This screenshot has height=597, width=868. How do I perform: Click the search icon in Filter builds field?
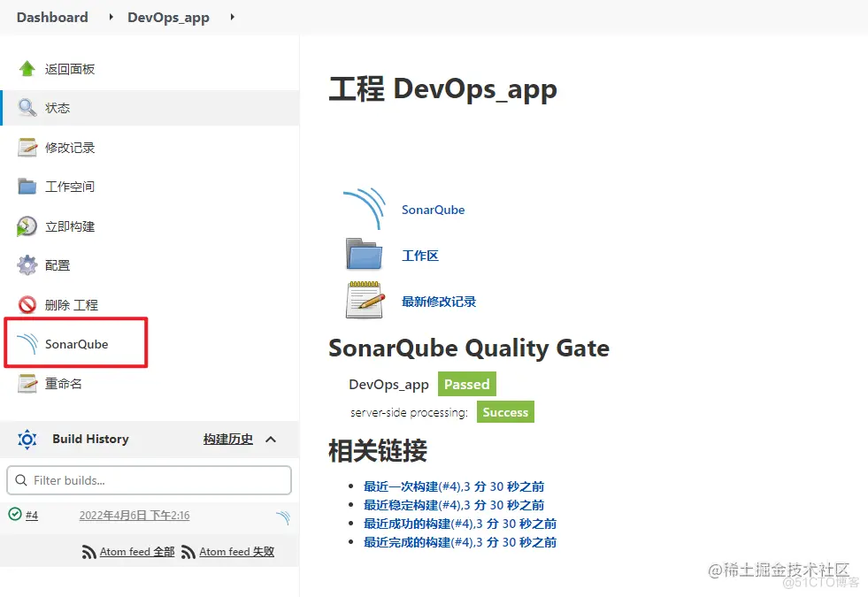pyautogui.click(x=21, y=479)
